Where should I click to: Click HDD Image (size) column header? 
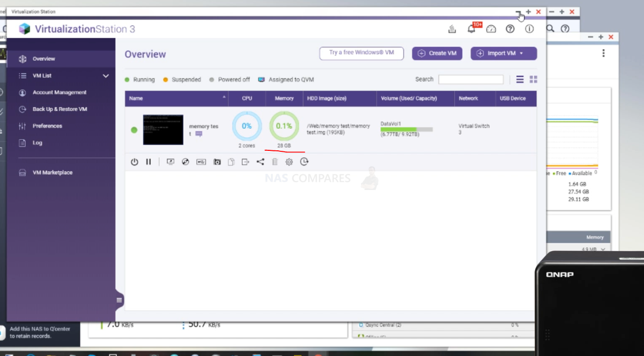click(340, 98)
